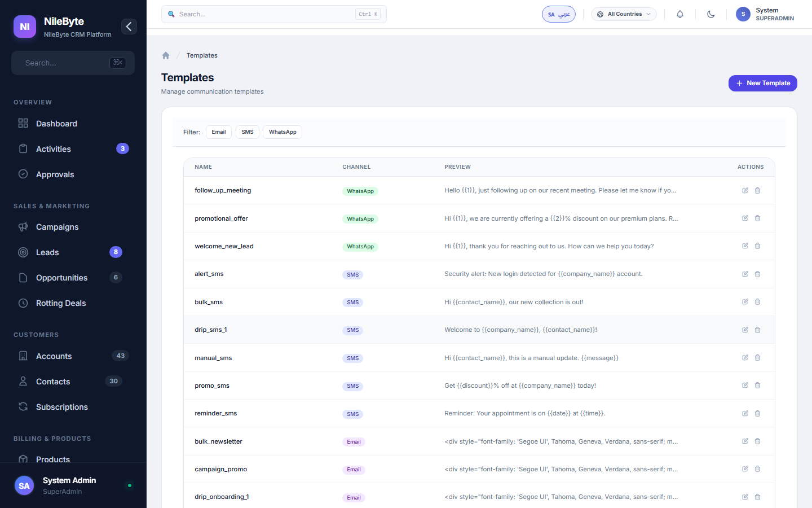Sort by the Name column header
812x508 pixels.
203,167
